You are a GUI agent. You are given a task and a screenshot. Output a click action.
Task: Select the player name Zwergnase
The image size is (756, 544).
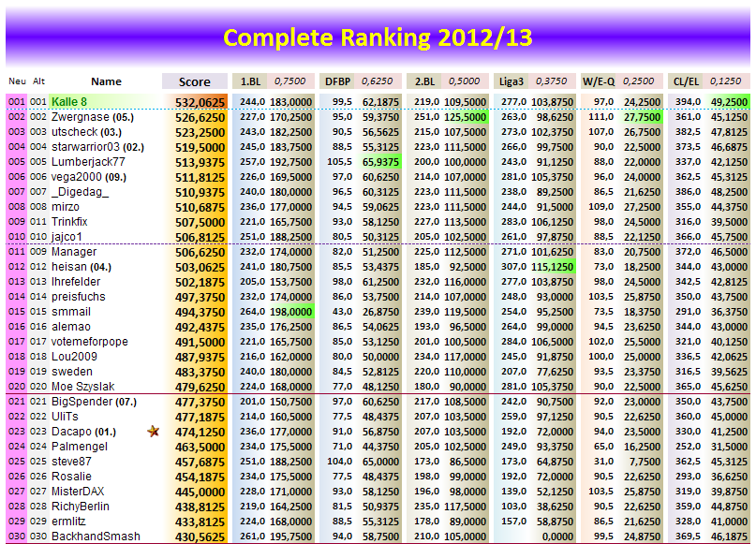[79, 117]
